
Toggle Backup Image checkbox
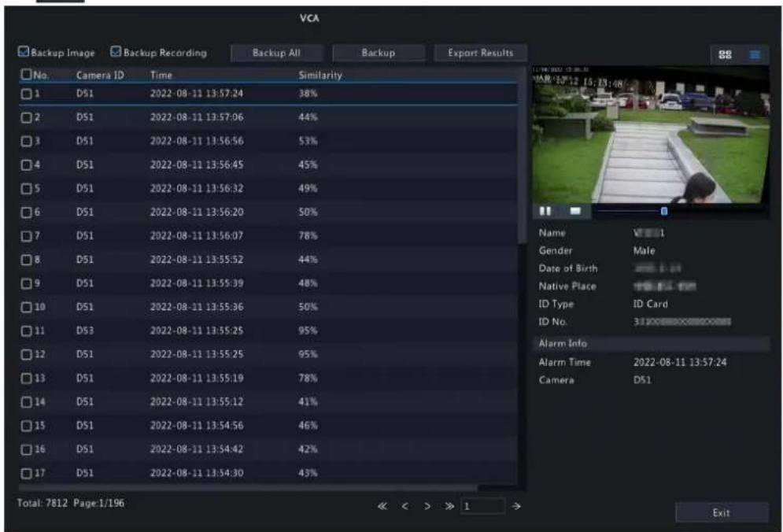coord(24,51)
